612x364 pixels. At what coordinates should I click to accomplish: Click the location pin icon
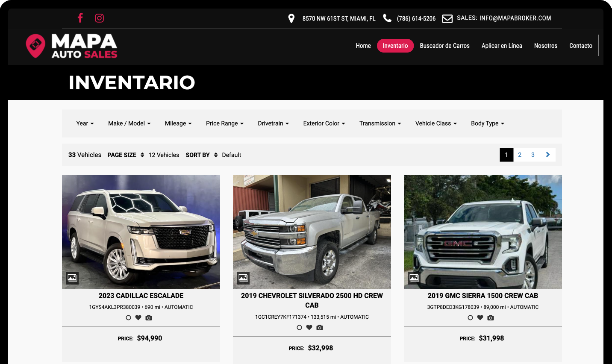291,18
